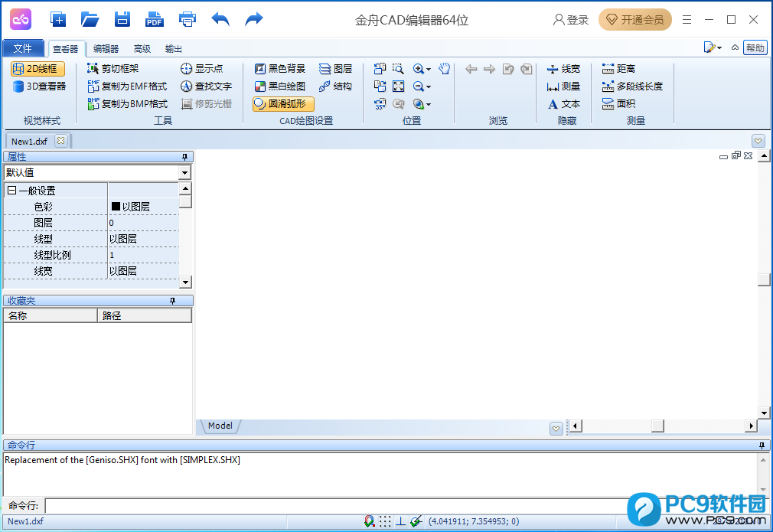Viewport: 773px width, 532px height.
Task: Toggle ortho mode in status bar
Action: pyautogui.click(x=401, y=521)
